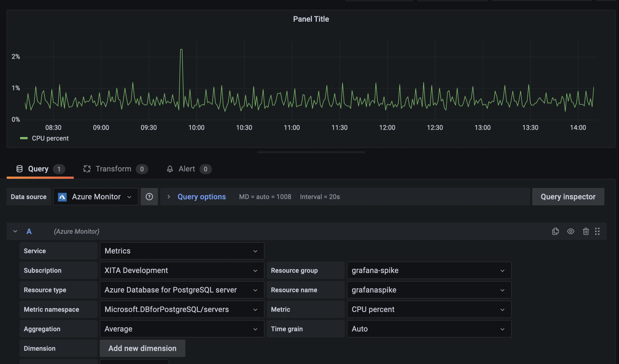Open the Resource group dropdown grafana-spike
This screenshot has width=619, height=364.
pyautogui.click(x=429, y=270)
